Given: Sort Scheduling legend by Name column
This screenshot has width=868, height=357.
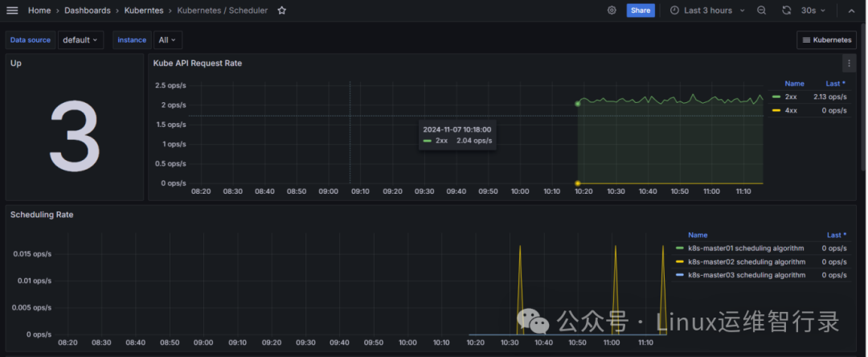Looking at the screenshot, I should pyautogui.click(x=698, y=235).
